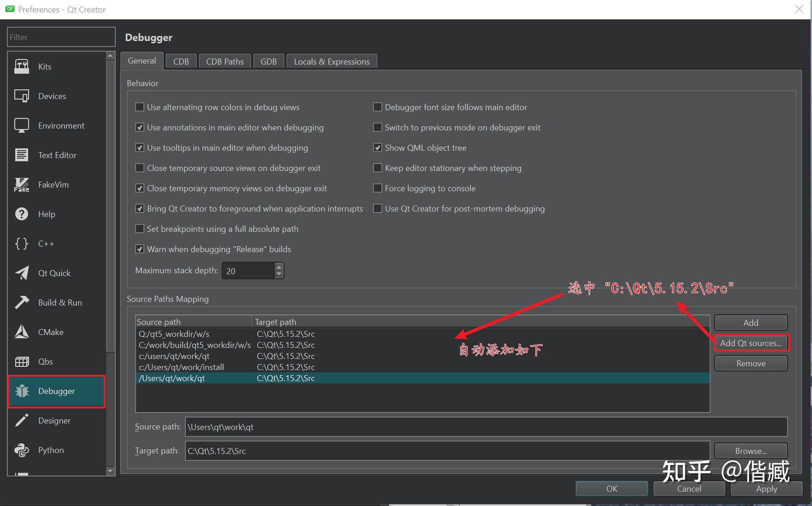Toggle annotations in main editor when debugging
The image size is (812, 506).
point(140,128)
